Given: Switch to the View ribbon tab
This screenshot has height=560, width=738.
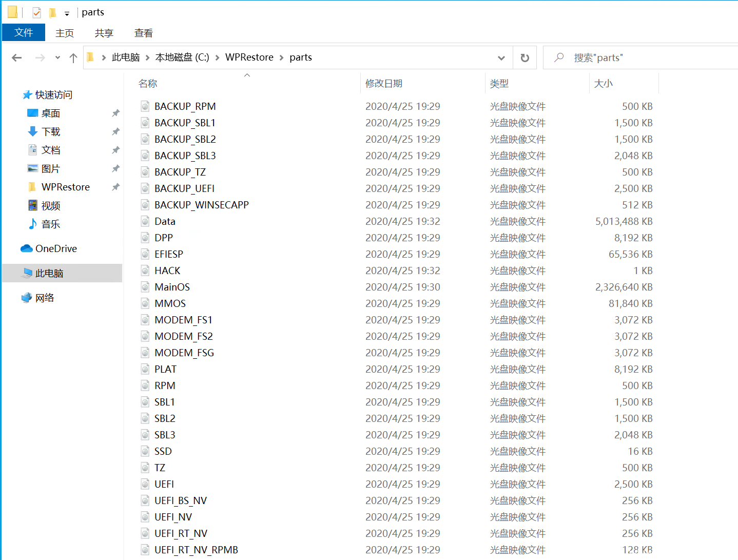Looking at the screenshot, I should 143,33.
